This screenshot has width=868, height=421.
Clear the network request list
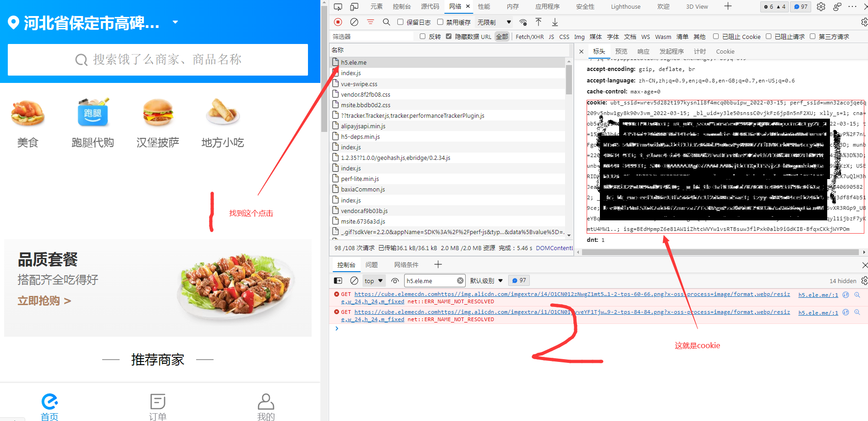click(353, 22)
